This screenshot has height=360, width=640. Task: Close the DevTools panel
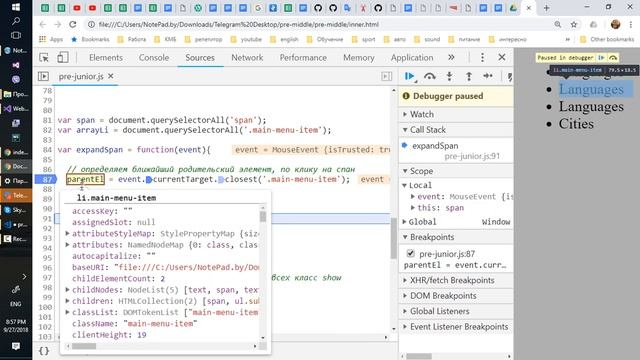pyautogui.click(x=502, y=58)
